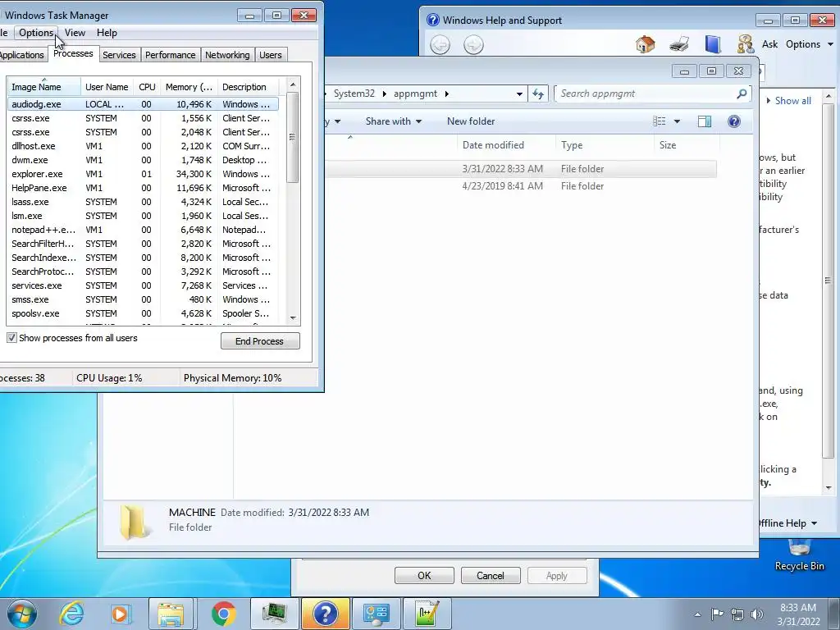Open the Help Options dropdown
The image size is (840, 630).
pyautogui.click(x=810, y=44)
